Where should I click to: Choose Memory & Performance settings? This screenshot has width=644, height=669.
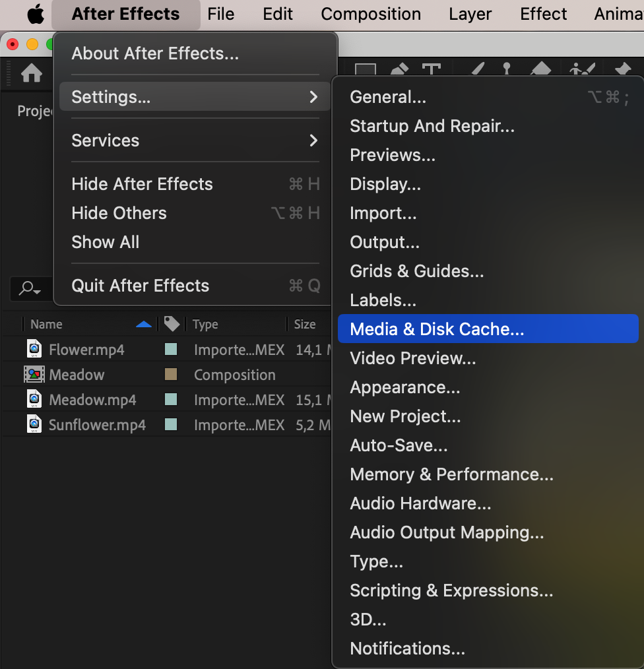[451, 474]
